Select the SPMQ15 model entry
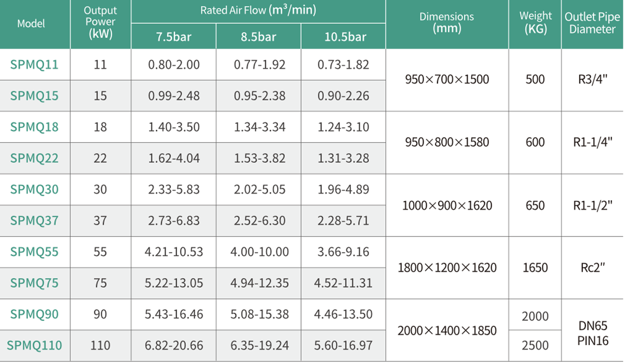This screenshot has height=364, width=625. coord(34,96)
